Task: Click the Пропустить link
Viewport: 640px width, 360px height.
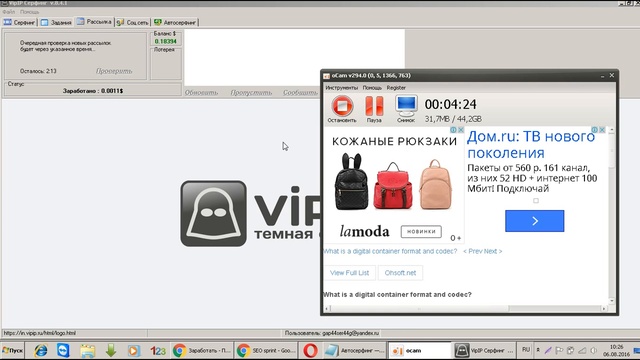Action: click(x=251, y=93)
